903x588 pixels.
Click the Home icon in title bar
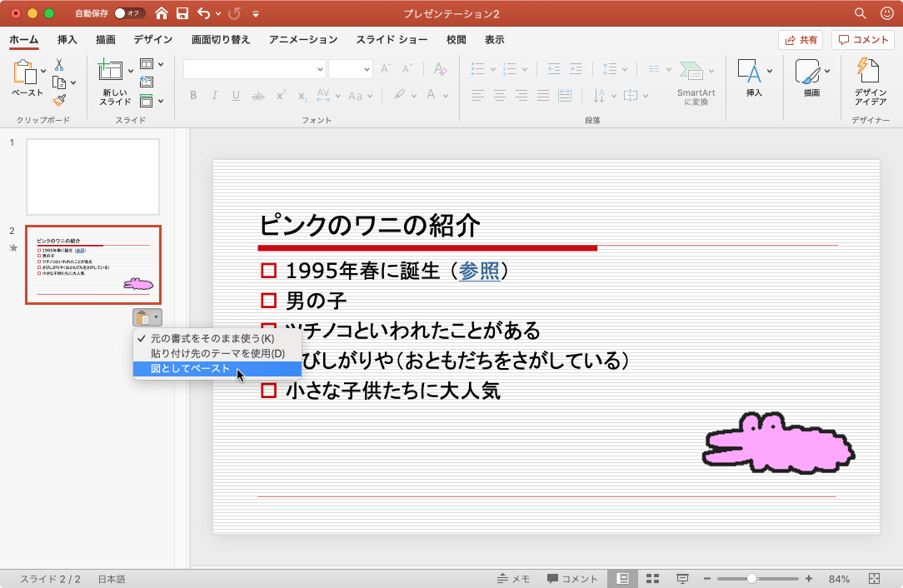[162, 13]
